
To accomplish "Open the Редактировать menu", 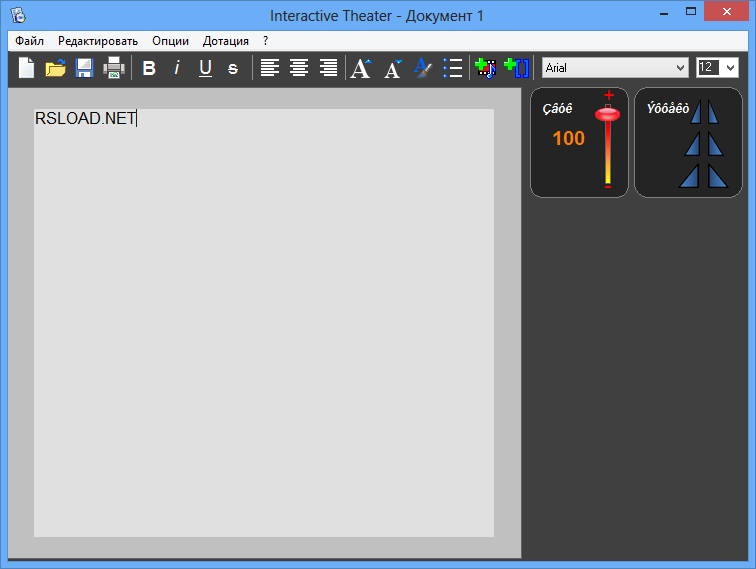I will (98, 41).
